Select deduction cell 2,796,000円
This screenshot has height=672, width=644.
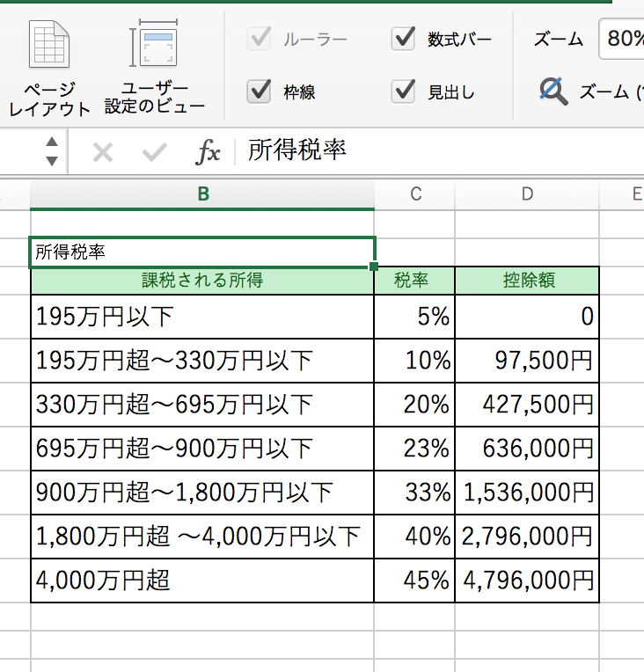[x=527, y=537]
